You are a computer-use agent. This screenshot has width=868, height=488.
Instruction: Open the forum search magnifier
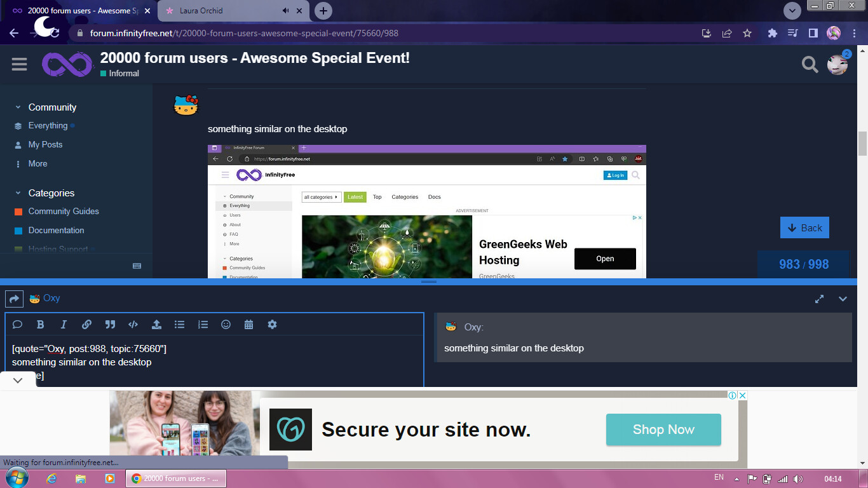[x=810, y=64]
